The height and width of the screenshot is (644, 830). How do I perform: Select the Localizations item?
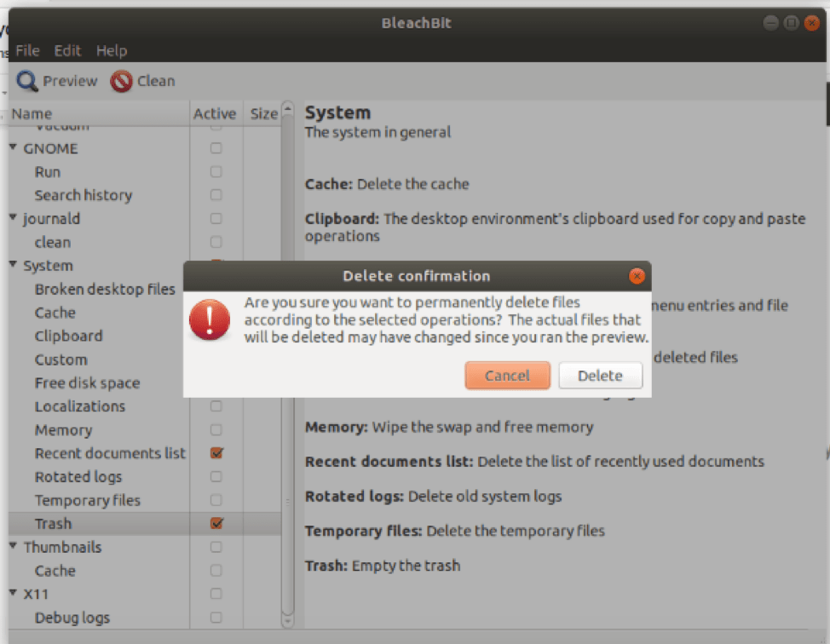tap(80, 406)
